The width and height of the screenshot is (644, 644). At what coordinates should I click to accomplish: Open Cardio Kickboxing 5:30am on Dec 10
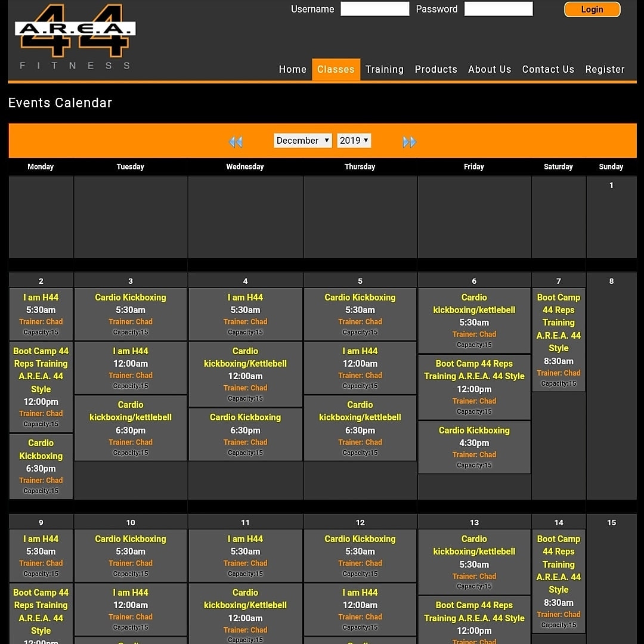pos(131,556)
